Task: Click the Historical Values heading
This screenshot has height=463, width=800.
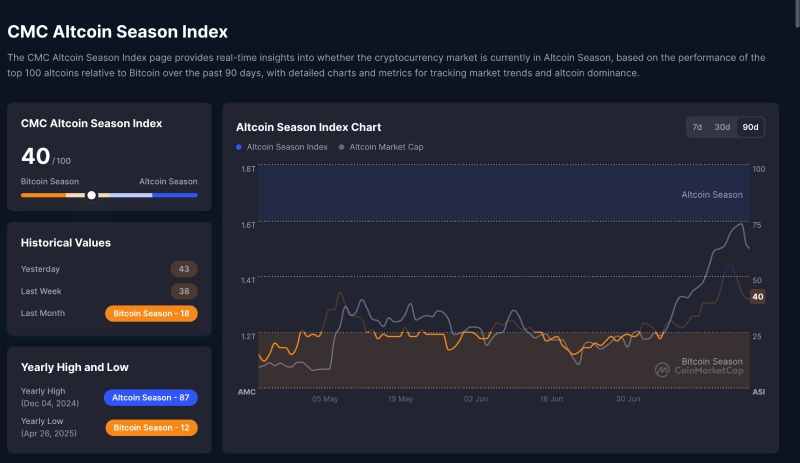Action: pyautogui.click(x=66, y=243)
